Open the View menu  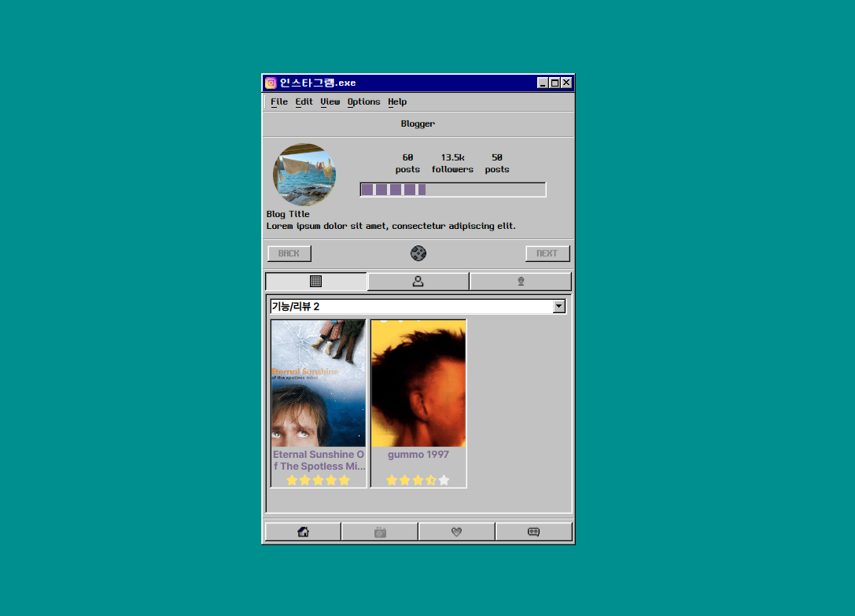click(x=330, y=101)
